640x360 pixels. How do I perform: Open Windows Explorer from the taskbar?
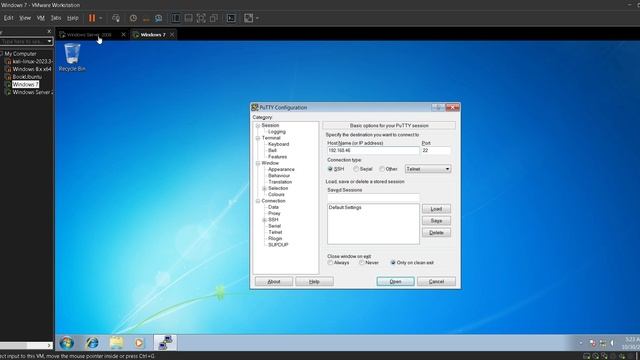click(116, 343)
